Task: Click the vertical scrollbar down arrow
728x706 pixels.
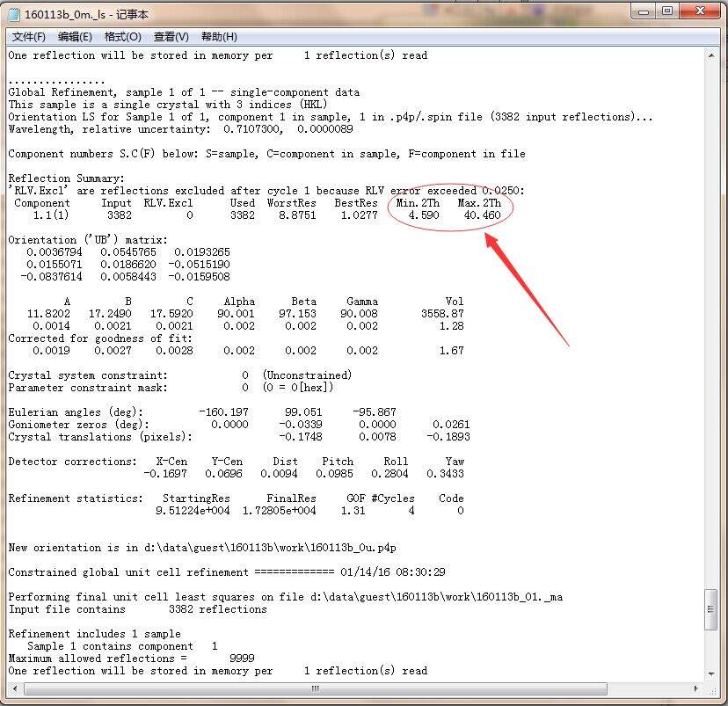Action: tap(710, 674)
